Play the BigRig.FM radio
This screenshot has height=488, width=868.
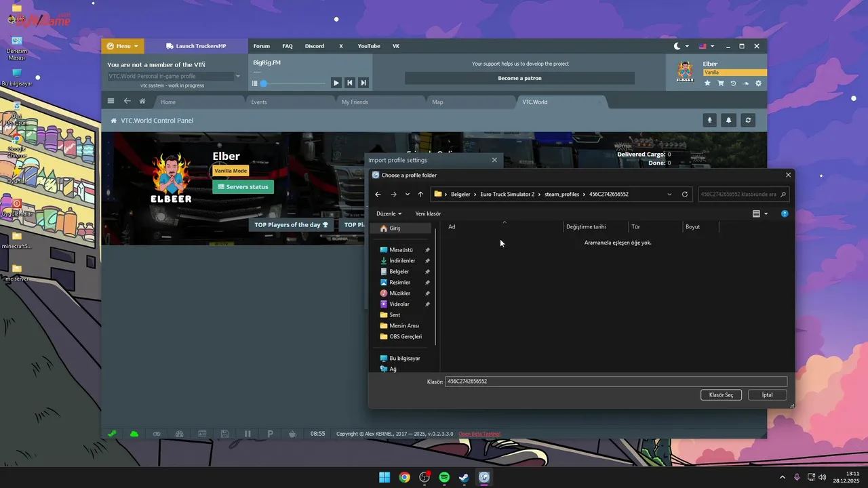coord(336,83)
